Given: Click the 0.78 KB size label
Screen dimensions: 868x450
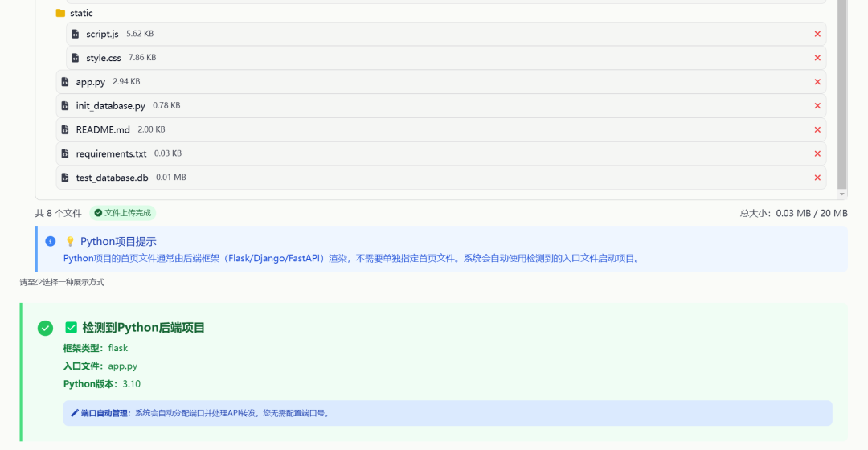Looking at the screenshot, I should 166,105.
